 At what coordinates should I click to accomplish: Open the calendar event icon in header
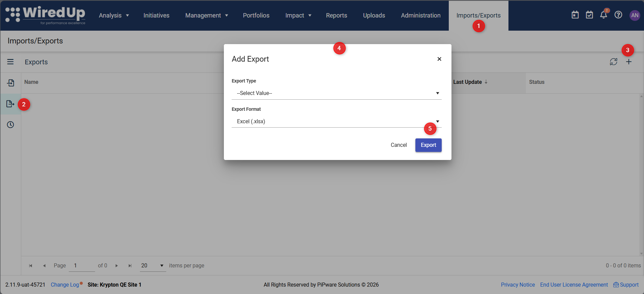(575, 15)
